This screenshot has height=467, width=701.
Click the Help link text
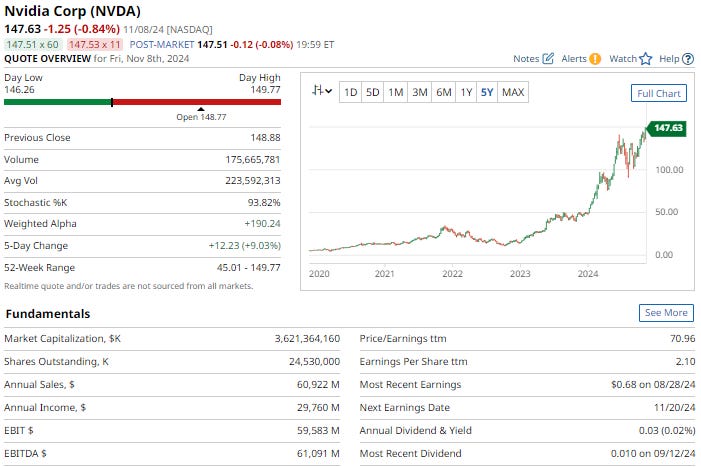[x=669, y=59]
